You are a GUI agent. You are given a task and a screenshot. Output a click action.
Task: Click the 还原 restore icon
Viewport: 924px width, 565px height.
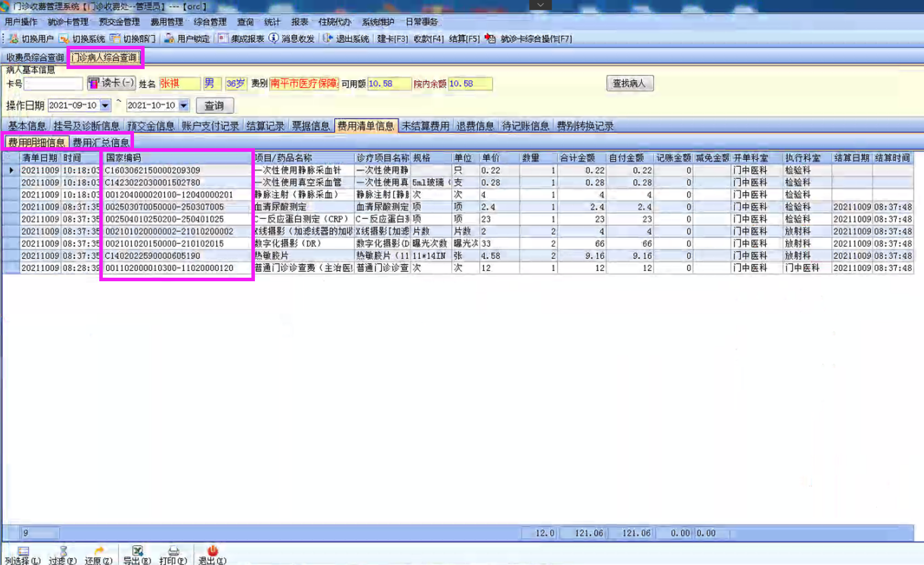99,551
